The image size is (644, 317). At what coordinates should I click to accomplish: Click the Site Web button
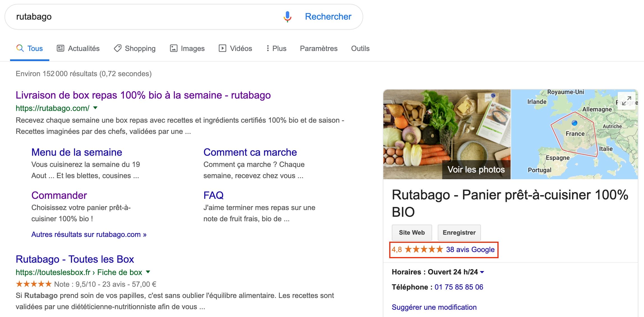coord(412,232)
